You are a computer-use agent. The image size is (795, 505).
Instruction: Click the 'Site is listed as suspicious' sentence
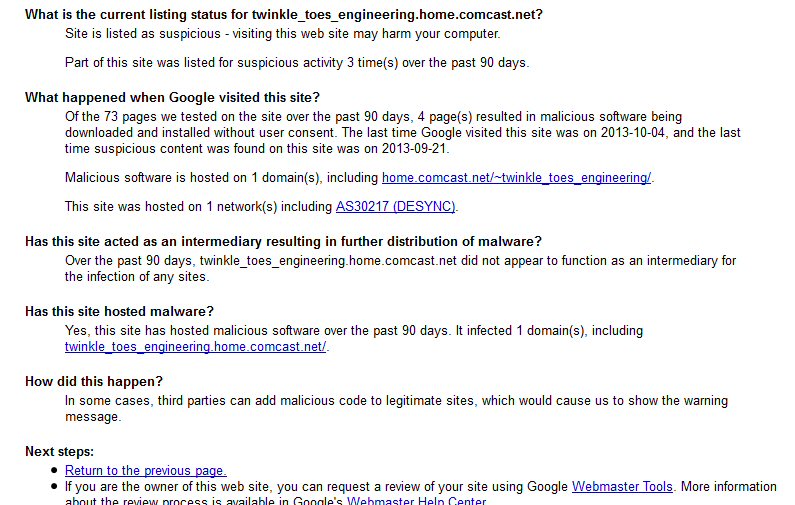[x=282, y=34]
